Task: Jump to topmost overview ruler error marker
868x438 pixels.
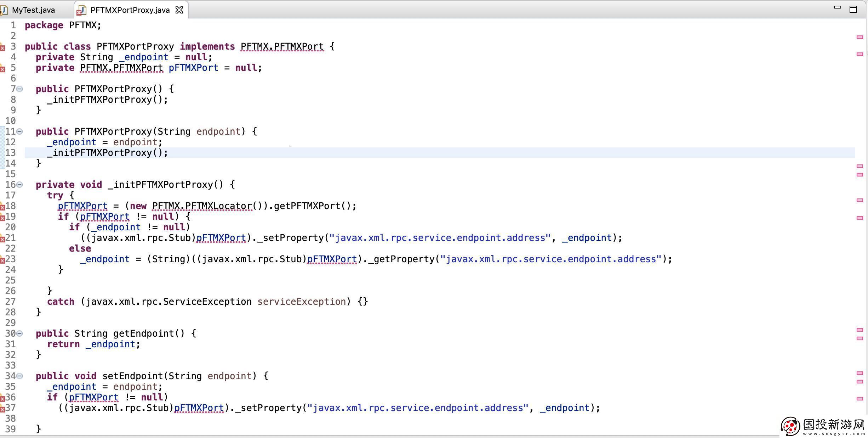Action: coord(860,37)
